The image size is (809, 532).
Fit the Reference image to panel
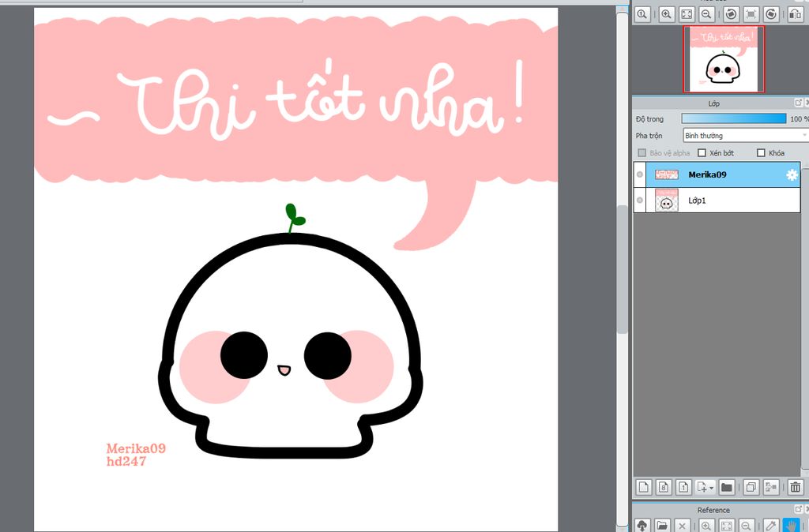coord(726,526)
